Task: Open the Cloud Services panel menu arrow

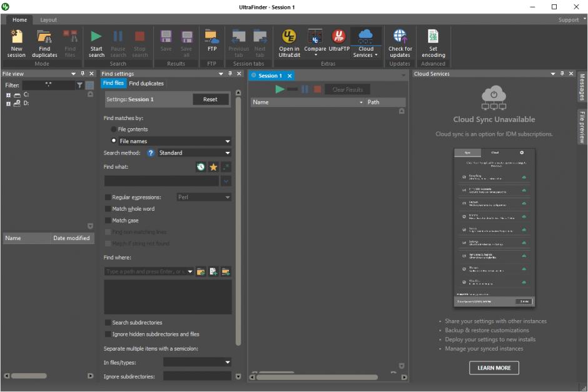Action: (553, 73)
